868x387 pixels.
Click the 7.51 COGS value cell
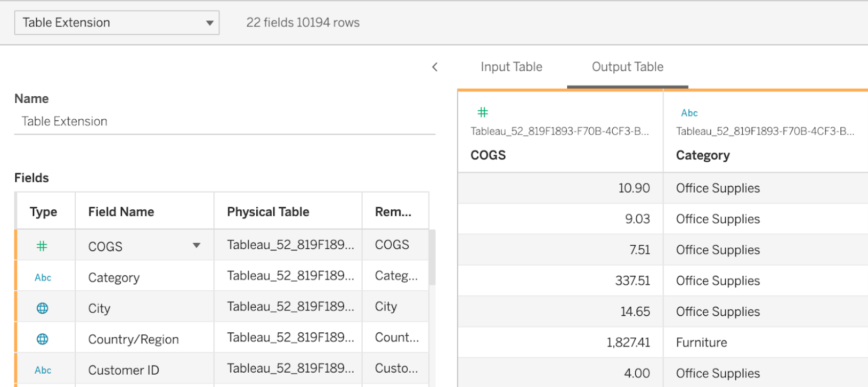coord(561,250)
